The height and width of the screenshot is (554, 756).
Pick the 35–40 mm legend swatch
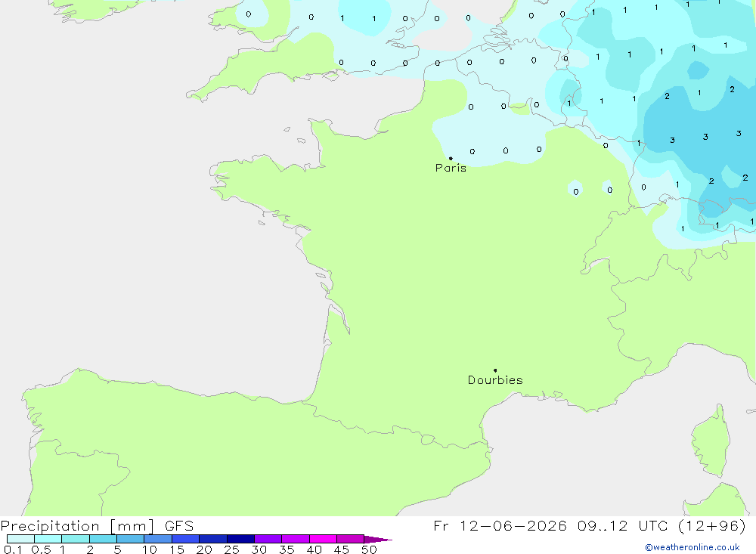click(295, 539)
